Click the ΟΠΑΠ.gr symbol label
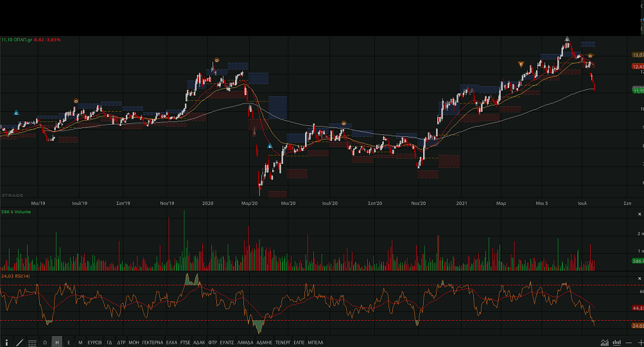This screenshot has width=644, height=347. point(33,40)
